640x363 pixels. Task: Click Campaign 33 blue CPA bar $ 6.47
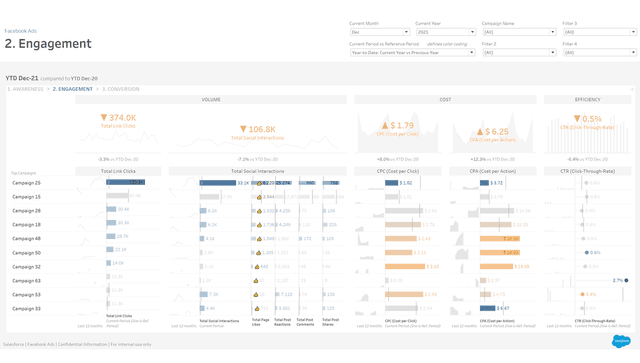[x=487, y=308]
